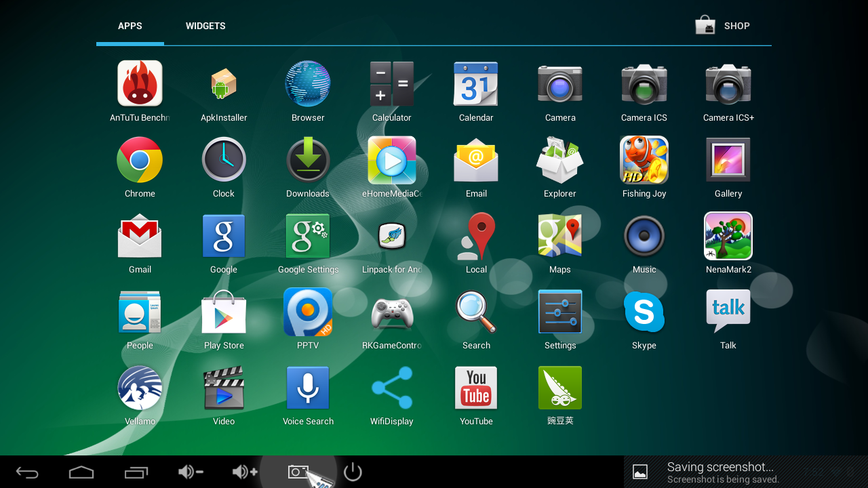This screenshot has width=868, height=488.
Task: Tap the Power button in navigation bar
Action: [x=353, y=472]
